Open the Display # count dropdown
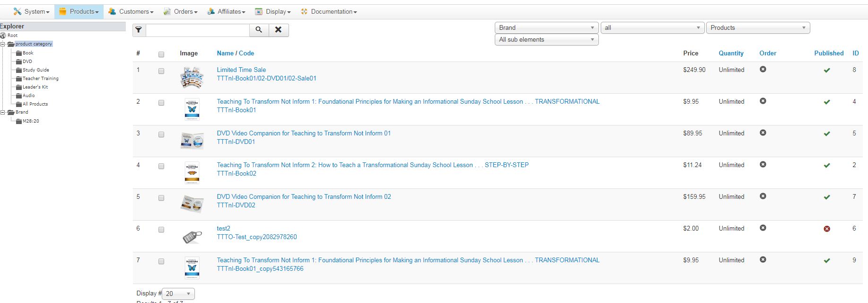 [178, 294]
